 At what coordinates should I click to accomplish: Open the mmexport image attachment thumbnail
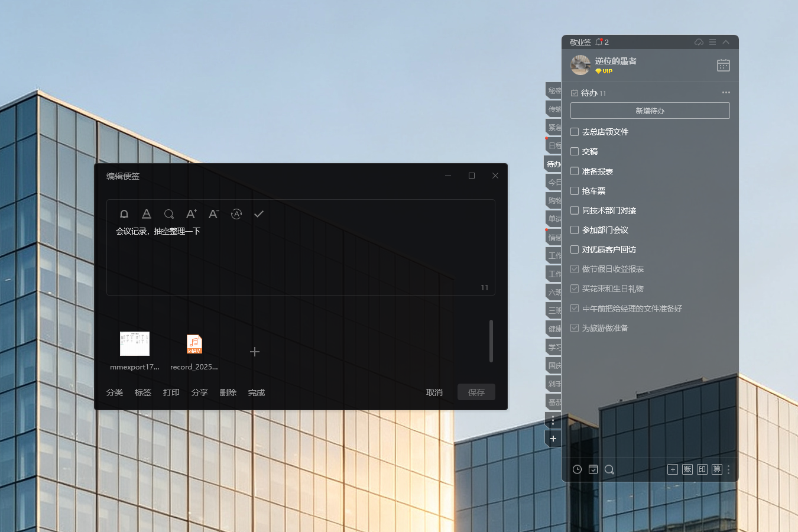tap(135, 343)
